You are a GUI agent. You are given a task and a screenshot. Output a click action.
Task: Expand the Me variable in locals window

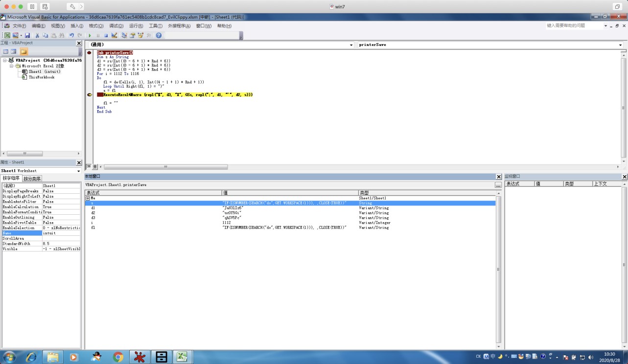point(88,198)
